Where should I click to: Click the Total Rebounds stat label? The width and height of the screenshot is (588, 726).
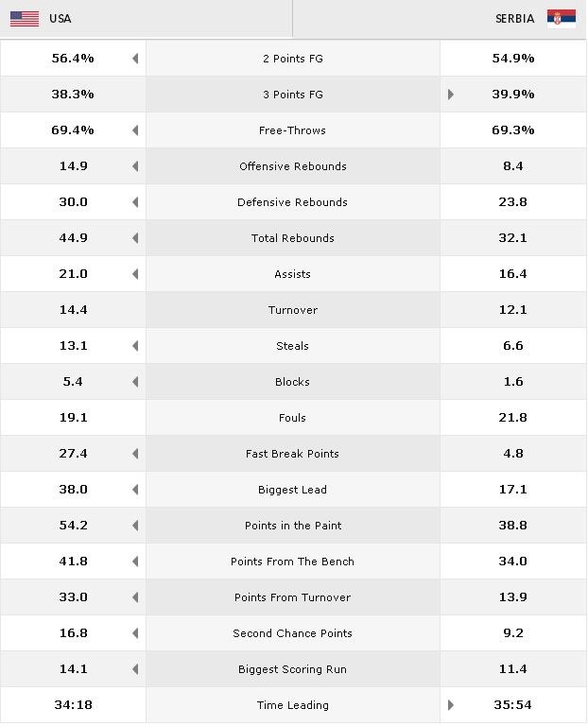(293, 238)
